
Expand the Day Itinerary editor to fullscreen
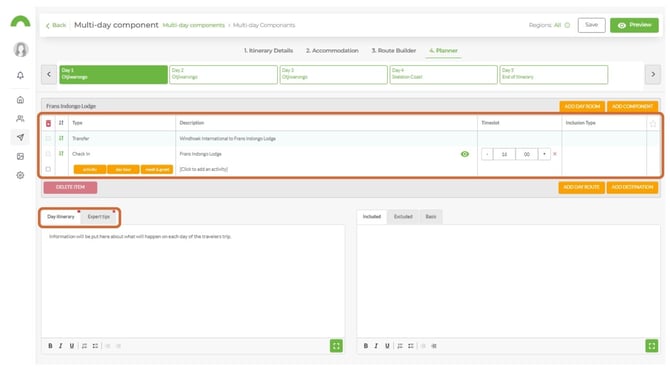point(336,346)
